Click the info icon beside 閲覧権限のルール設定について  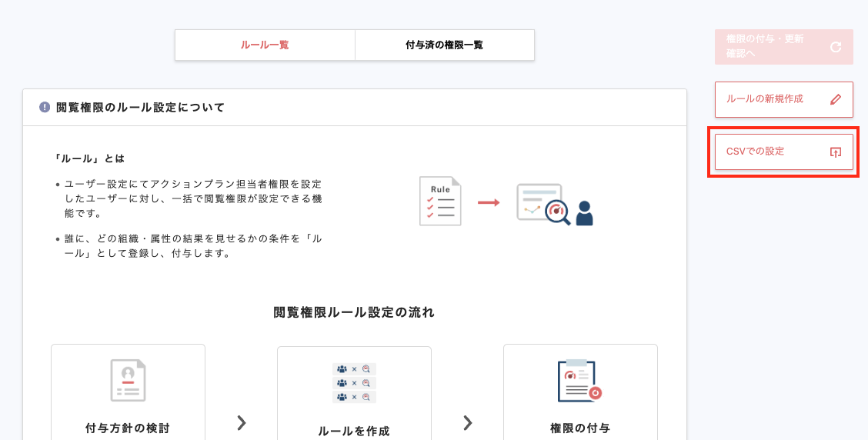pyautogui.click(x=45, y=108)
